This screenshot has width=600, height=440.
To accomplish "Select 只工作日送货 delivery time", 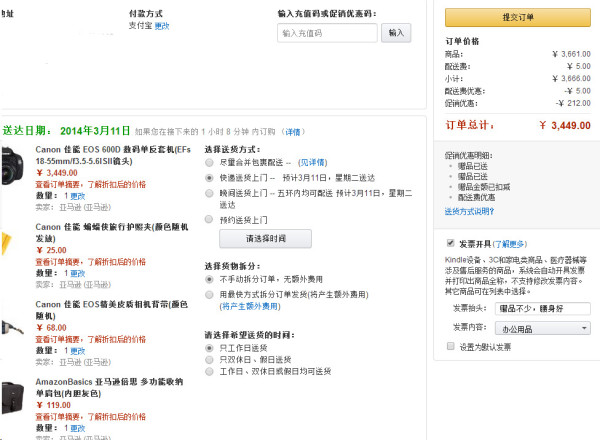I will click(209, 348).
